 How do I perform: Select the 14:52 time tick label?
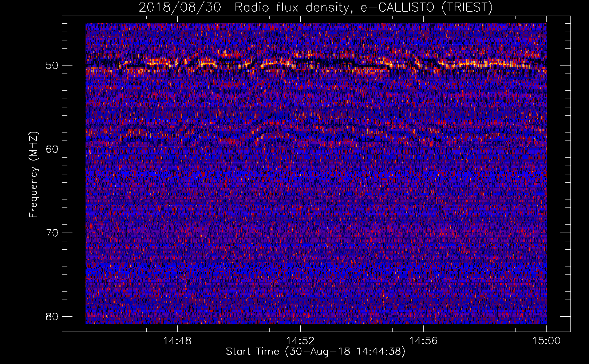300,341
